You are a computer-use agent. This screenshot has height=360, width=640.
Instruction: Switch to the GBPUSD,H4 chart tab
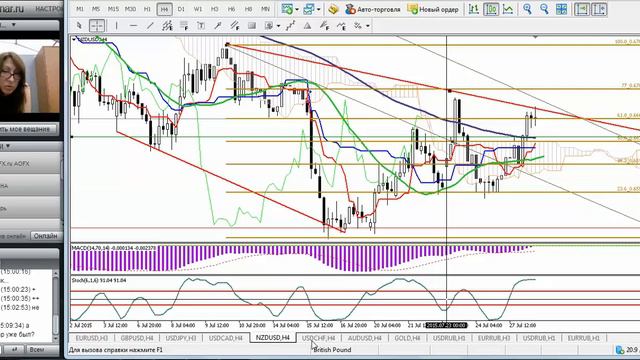tap(137, 338)
